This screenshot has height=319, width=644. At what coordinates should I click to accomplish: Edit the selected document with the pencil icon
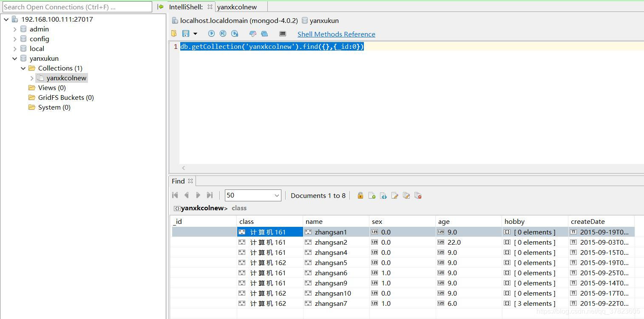click(395, 195)
